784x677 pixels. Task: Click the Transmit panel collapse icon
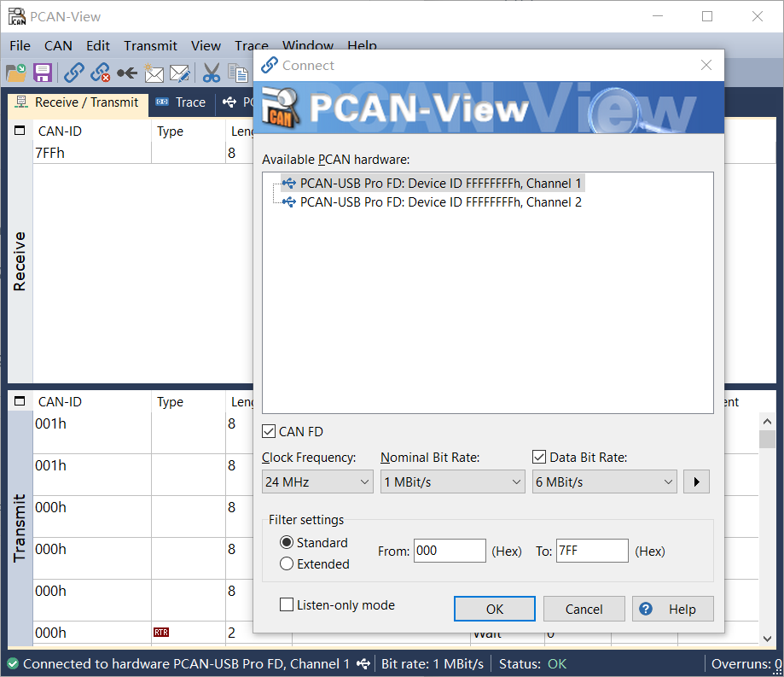[x=20, y=401]
